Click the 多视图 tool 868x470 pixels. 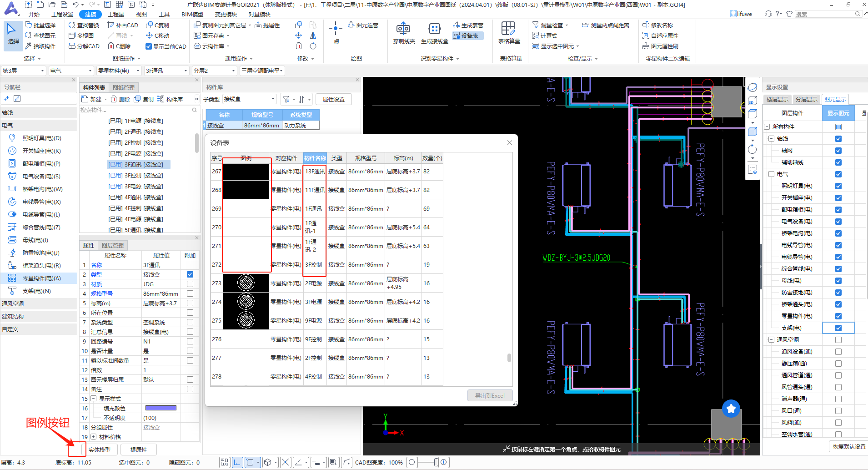click(x=81, y=35)
